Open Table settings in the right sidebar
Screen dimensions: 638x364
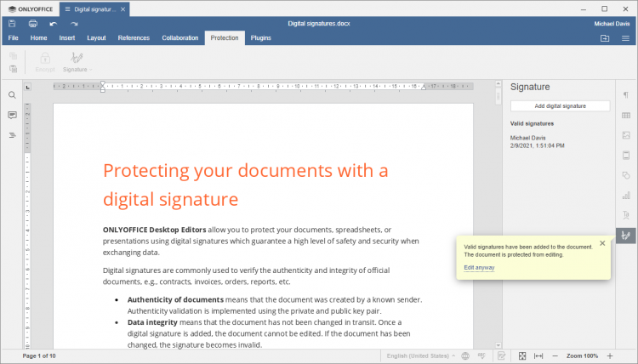point(626,115)
